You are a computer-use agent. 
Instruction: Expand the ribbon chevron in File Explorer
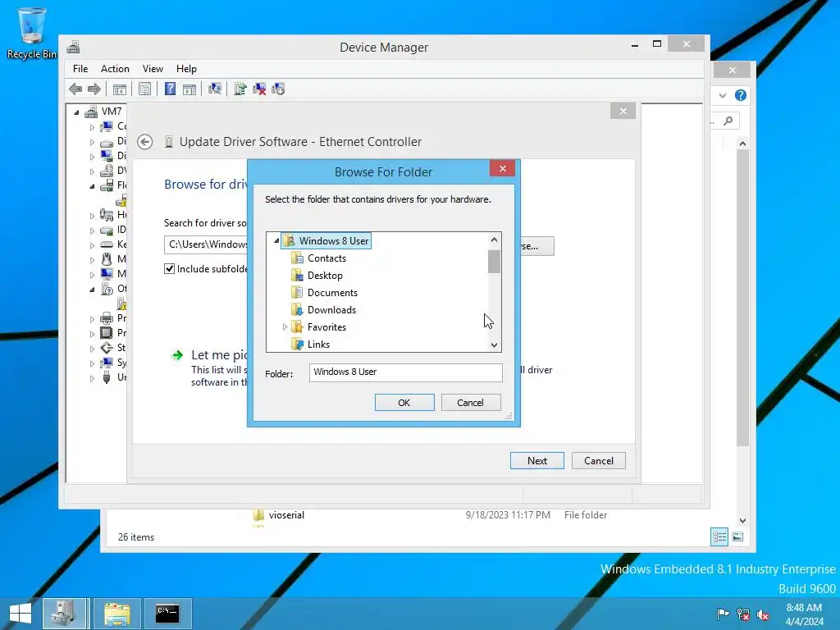click(723, 95)
